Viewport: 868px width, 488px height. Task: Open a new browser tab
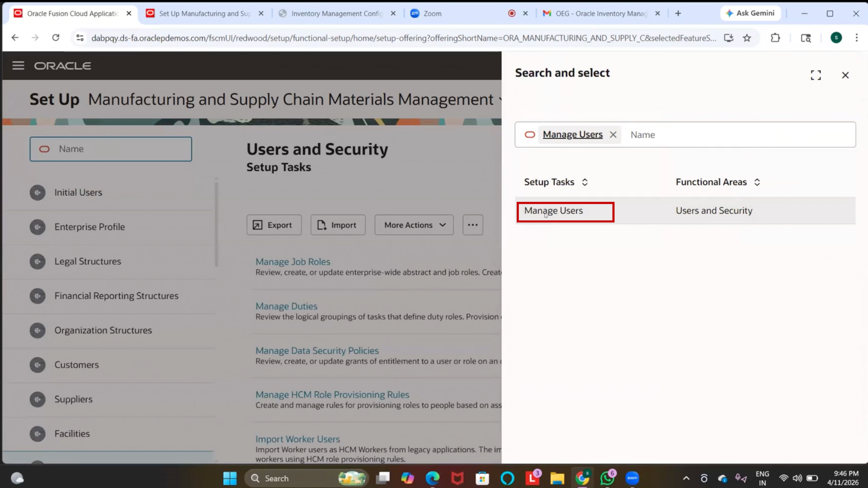point(678,14)
